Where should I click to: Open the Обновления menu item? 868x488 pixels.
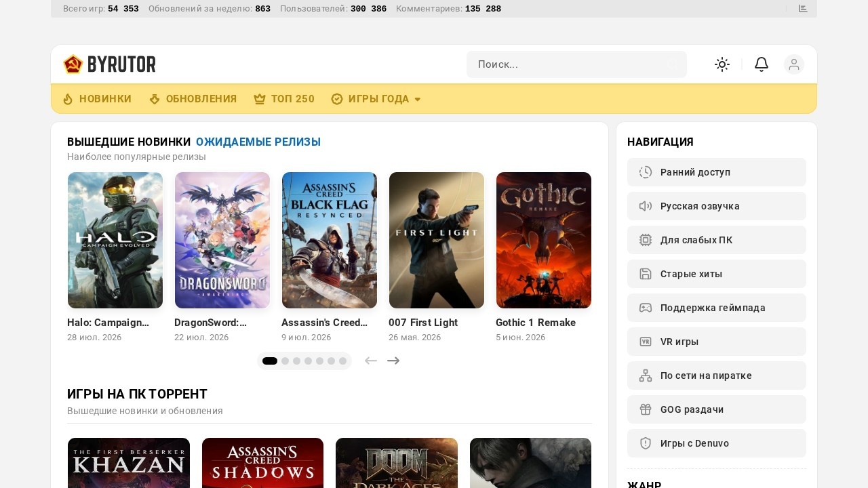click(193, 99)
